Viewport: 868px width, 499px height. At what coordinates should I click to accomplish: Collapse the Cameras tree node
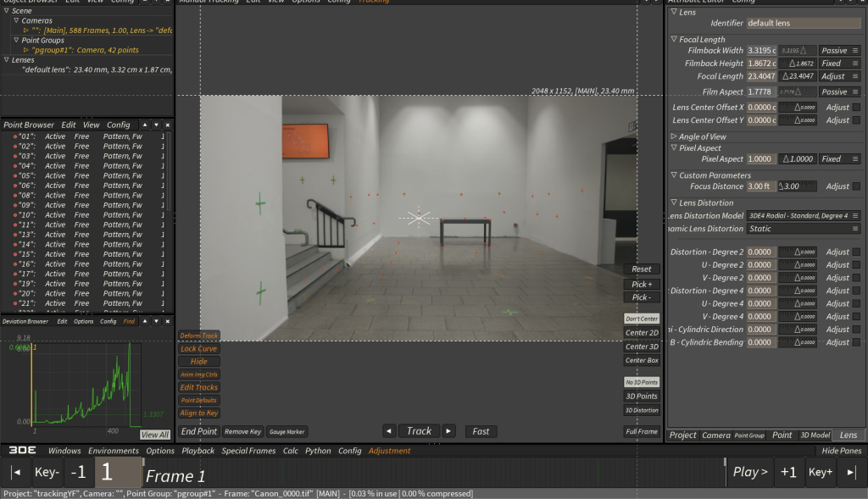click(x=16, y=20)
